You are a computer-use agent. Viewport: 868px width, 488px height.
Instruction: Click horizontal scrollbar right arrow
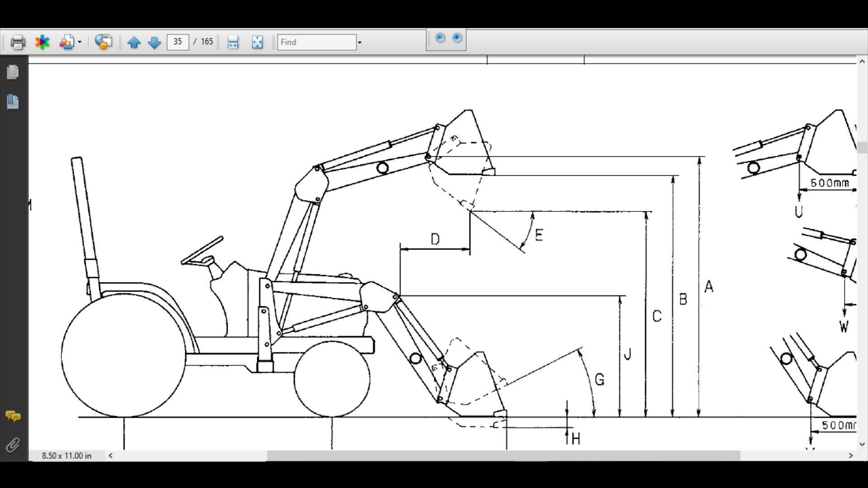pos(851,455)
